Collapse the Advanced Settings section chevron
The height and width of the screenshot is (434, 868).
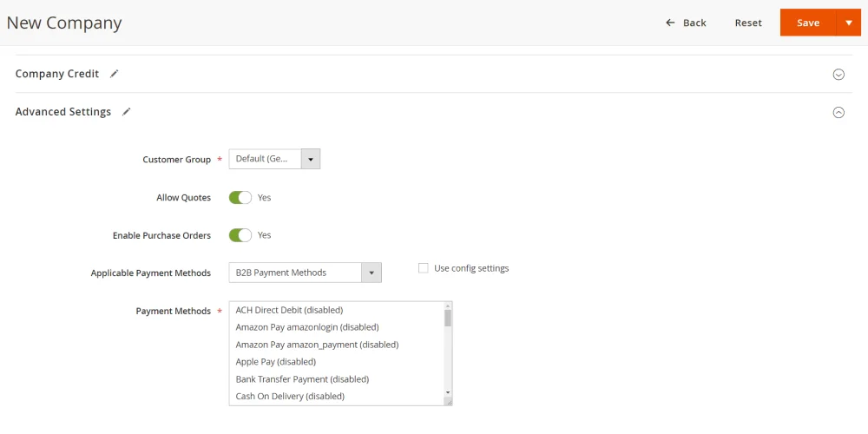tap(838, 112)
